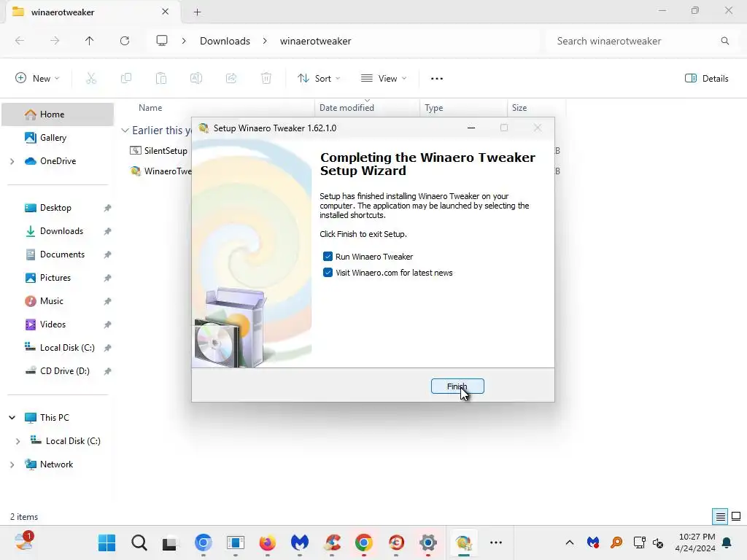Open the Windows Start menu
Image resolution: width=747 pixels, height=560 pixels.
tap(107, 542)
